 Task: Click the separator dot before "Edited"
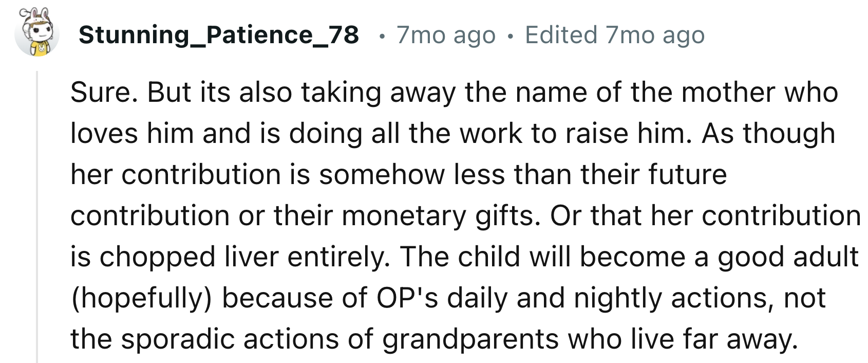pyautogui.click(x=510, y=36)
